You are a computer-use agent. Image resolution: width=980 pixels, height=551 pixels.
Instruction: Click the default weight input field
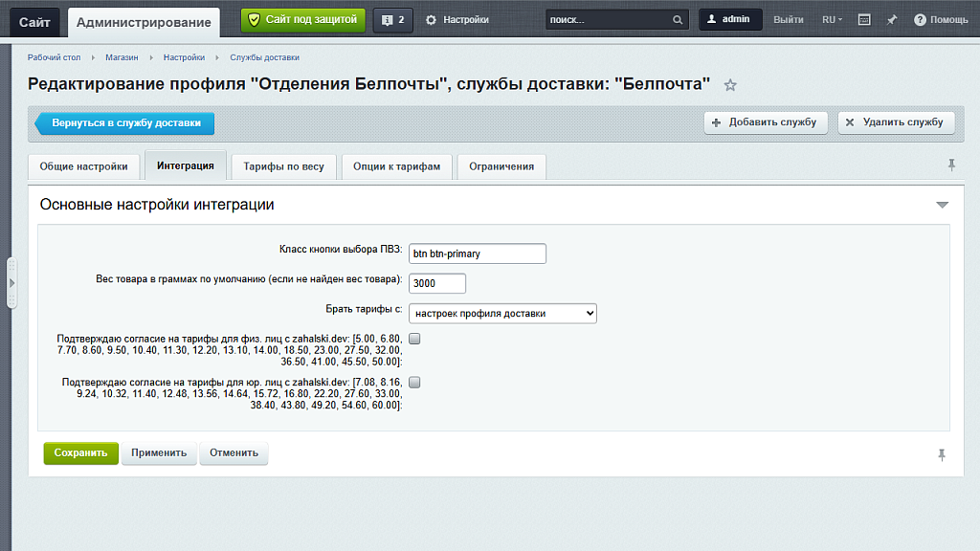pyautogui.click(x=436, y=283)
